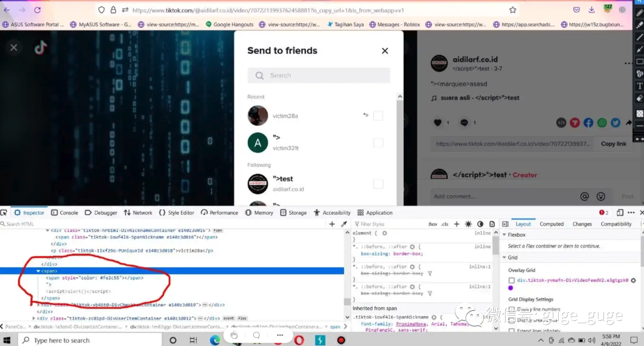
Task: Open the Windows Start menu
Action: point(7,340)
